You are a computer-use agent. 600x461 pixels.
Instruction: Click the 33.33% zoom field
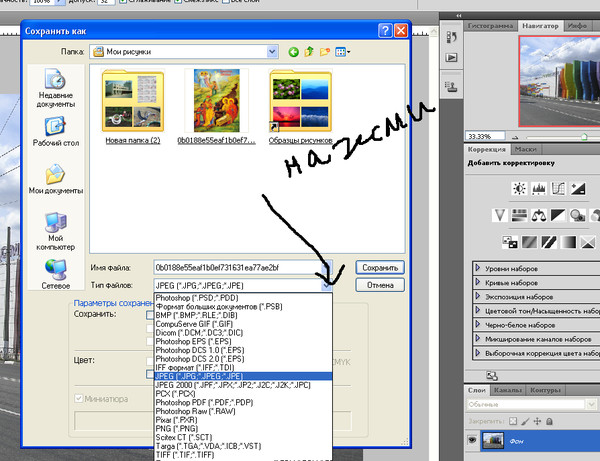[x=485, y=136]
